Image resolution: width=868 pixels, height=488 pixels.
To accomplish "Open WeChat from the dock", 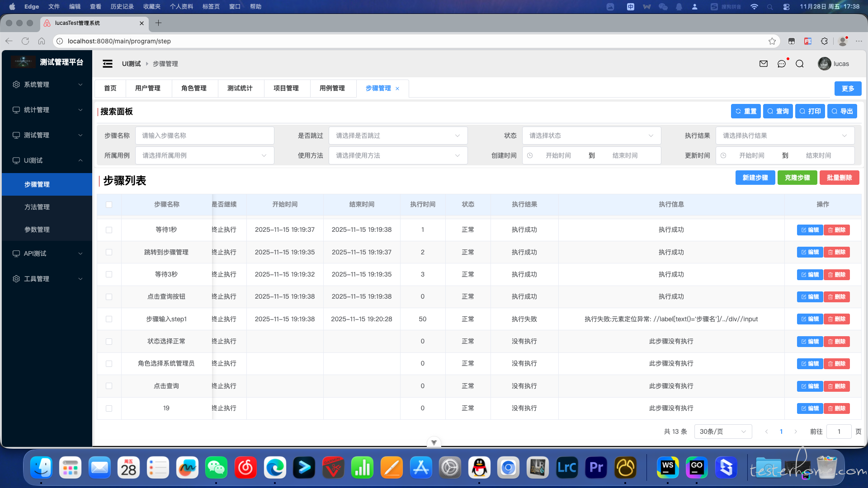I will (216, 468).
